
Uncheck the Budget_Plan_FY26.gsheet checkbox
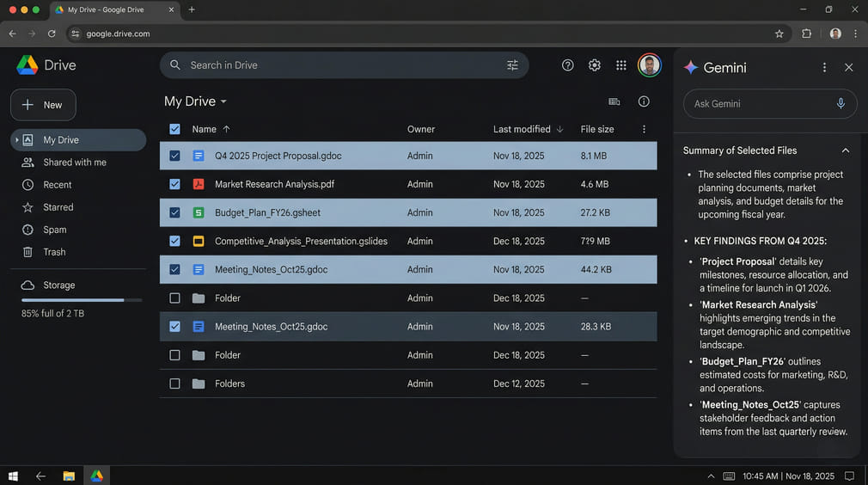coord(174,212)
